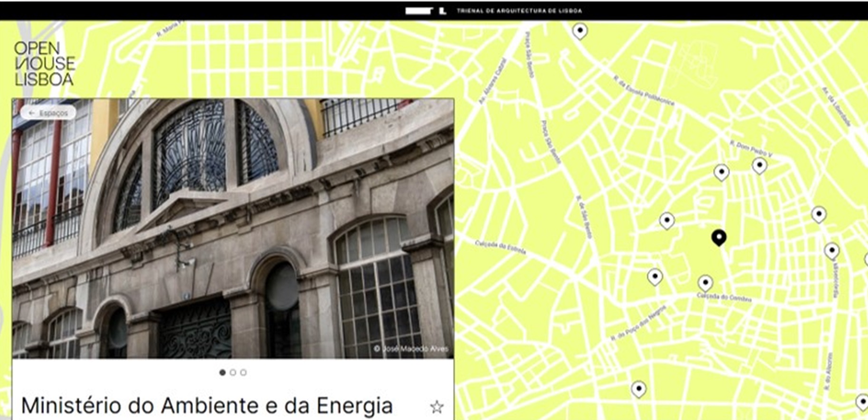Click the star icon to favorite this space

coord(436,407)
